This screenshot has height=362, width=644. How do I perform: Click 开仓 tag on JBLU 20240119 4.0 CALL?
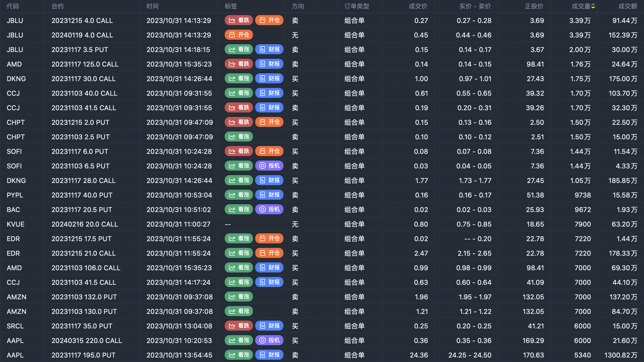[239, 35]
